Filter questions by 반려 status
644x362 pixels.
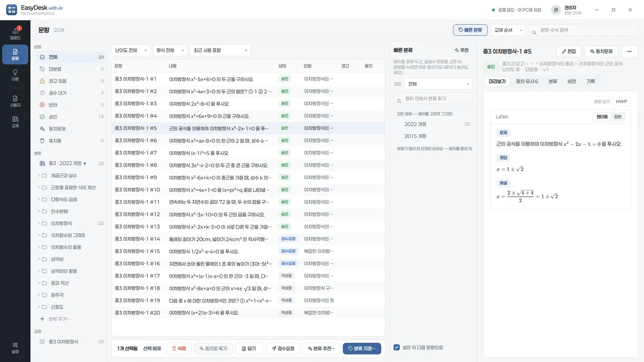(71, 105)
